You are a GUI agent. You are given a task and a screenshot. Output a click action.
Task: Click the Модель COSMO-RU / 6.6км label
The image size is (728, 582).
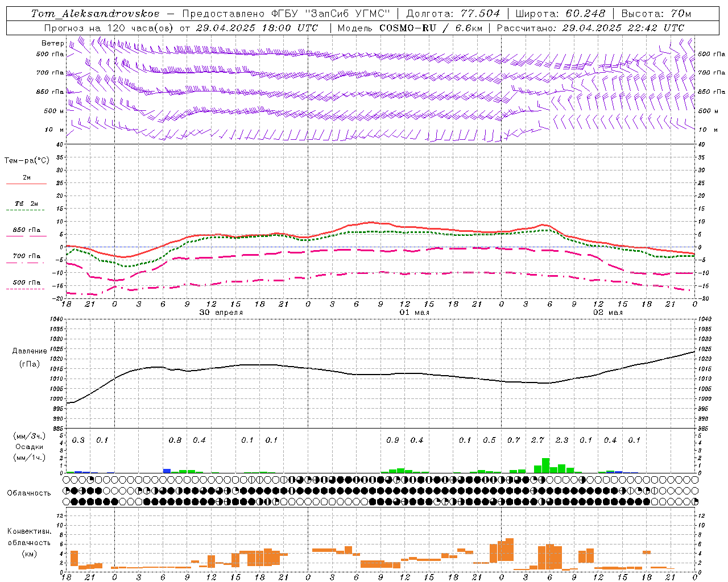[410, 28]
